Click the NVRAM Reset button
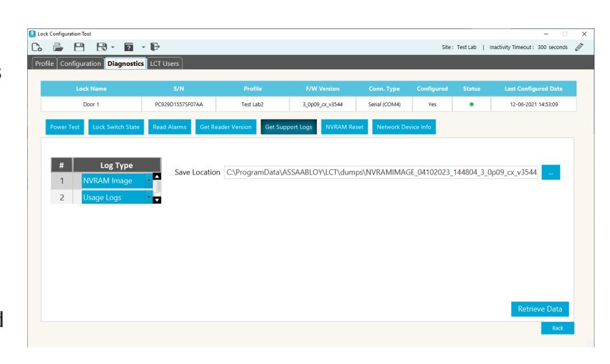The image size is (610, 364). [344, 127]
